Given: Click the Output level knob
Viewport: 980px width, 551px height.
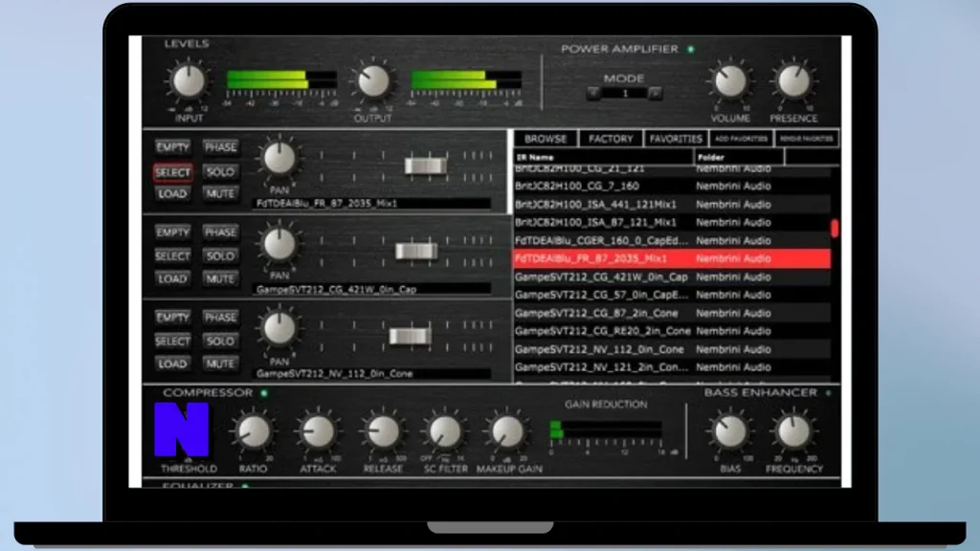Looking at the screenshot, I should point(372,81).
